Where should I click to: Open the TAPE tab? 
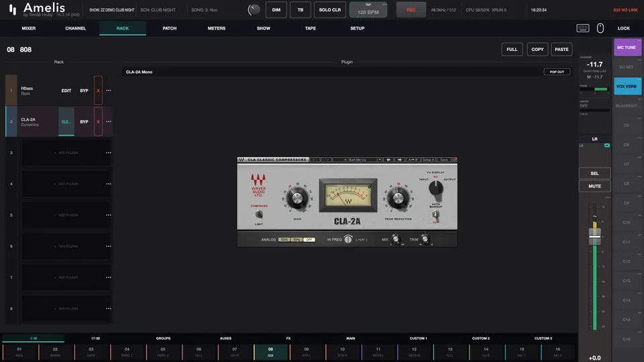(311, 28)
